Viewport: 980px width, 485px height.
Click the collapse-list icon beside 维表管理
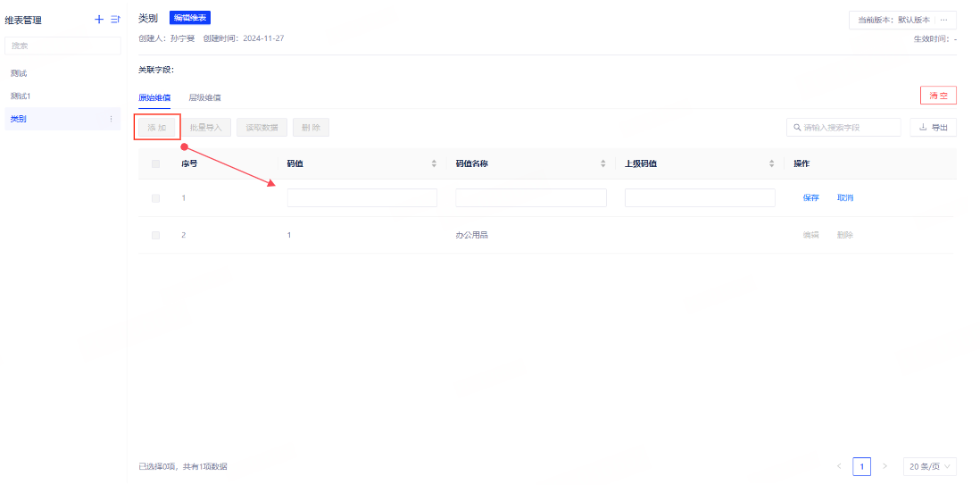point(115,20)
